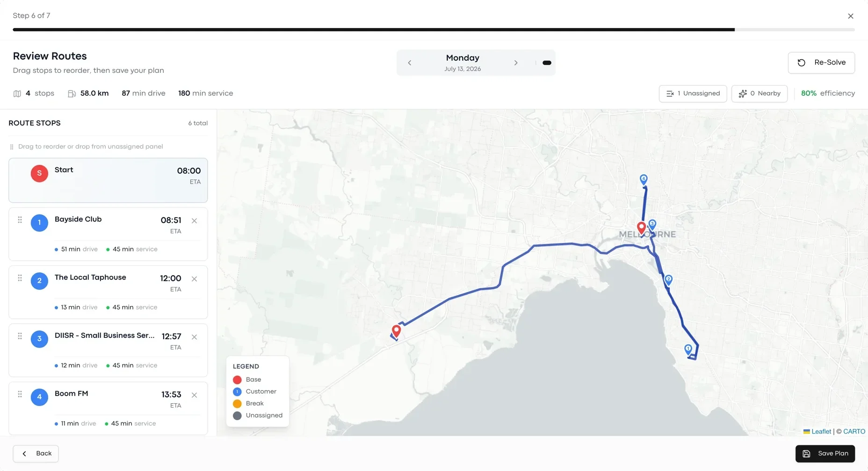Click number 4 badge for Boom FM
The image size is (868, 471).
[x=39, y=397]
